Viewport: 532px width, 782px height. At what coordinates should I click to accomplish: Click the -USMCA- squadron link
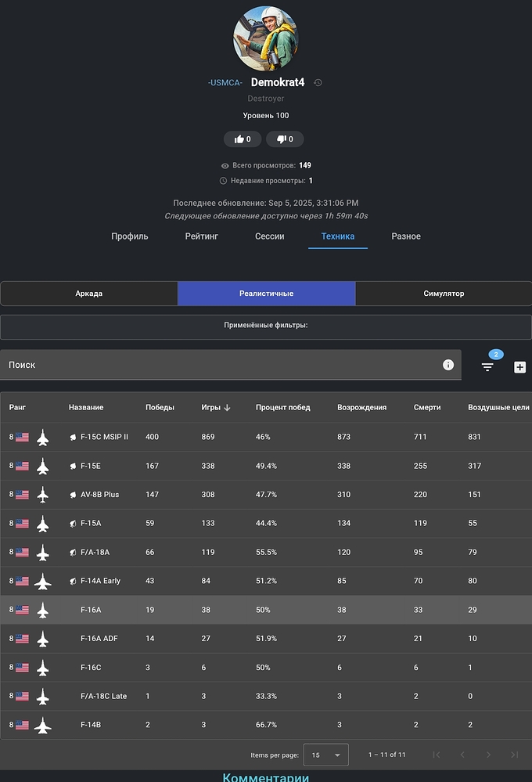tap(225, 83)
